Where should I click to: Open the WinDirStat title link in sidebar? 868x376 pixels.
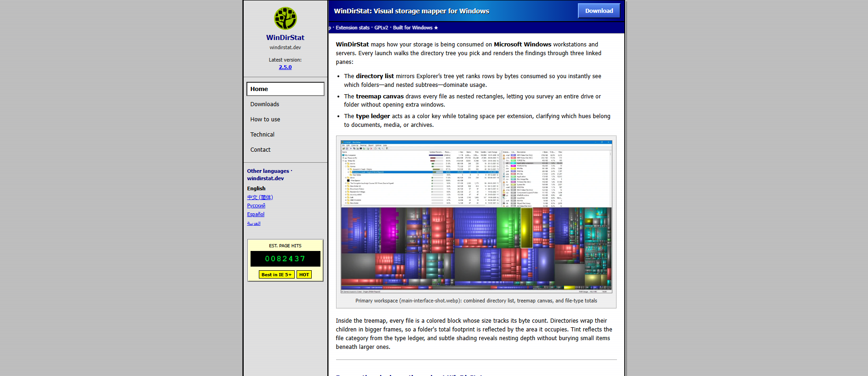coord(285,38)
